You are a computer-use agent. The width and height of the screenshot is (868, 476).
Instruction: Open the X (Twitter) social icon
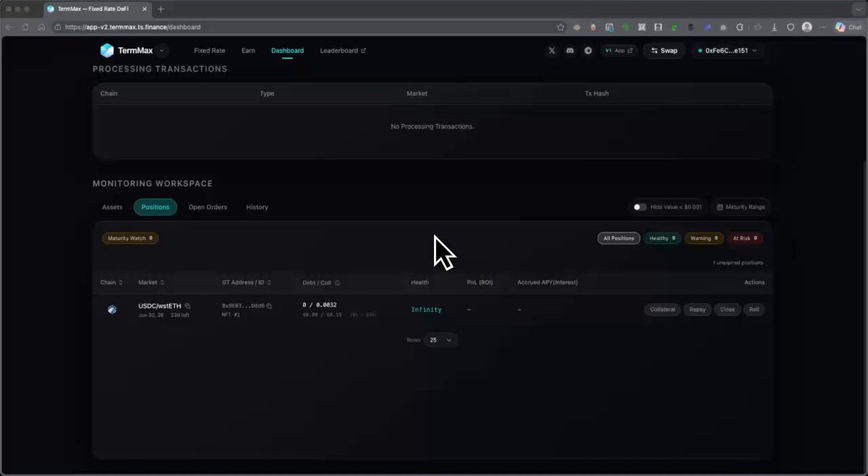[552, 51]
